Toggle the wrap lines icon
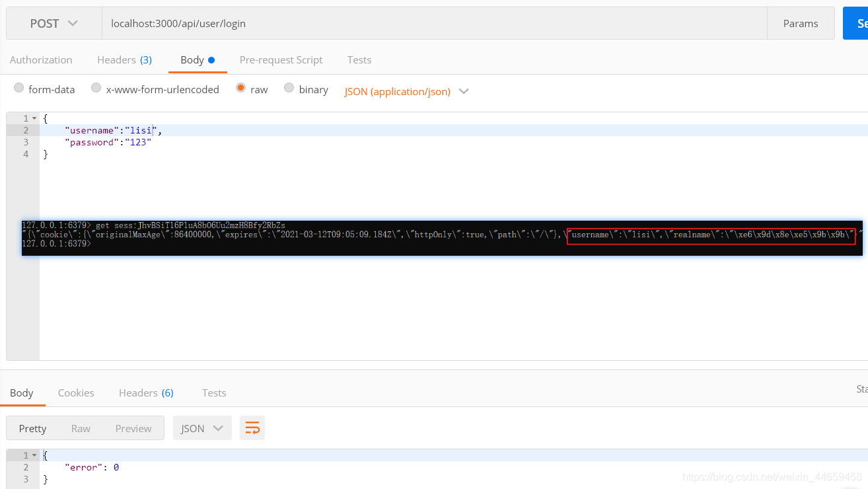This screenshot has width=868, height=489. pos(252,428)
